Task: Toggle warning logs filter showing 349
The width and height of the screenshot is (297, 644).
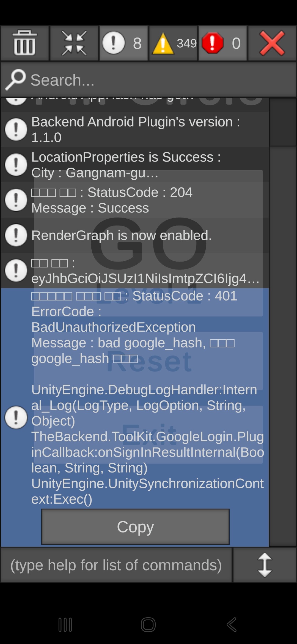Action: (x=173, y=43)
